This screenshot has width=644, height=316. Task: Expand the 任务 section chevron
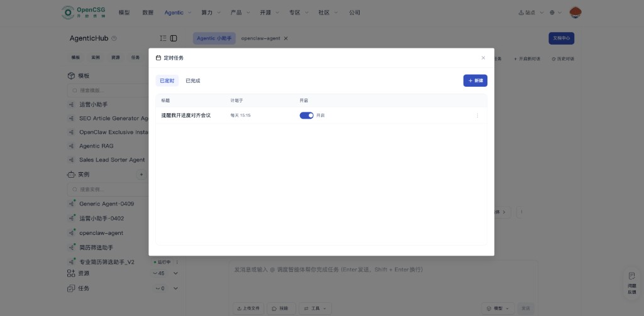pos(176,288)
